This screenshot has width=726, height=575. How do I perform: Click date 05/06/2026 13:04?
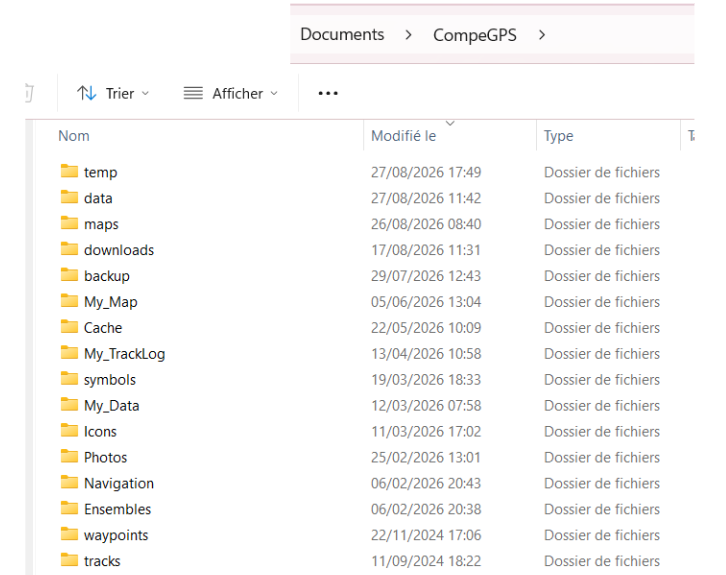[x=426, y=302]
